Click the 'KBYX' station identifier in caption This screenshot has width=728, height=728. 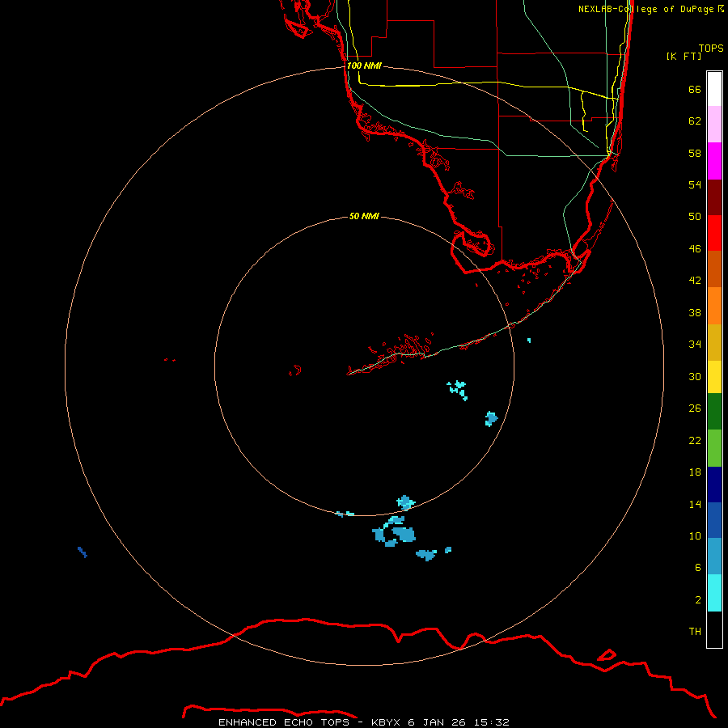click(x=385, y=722)
